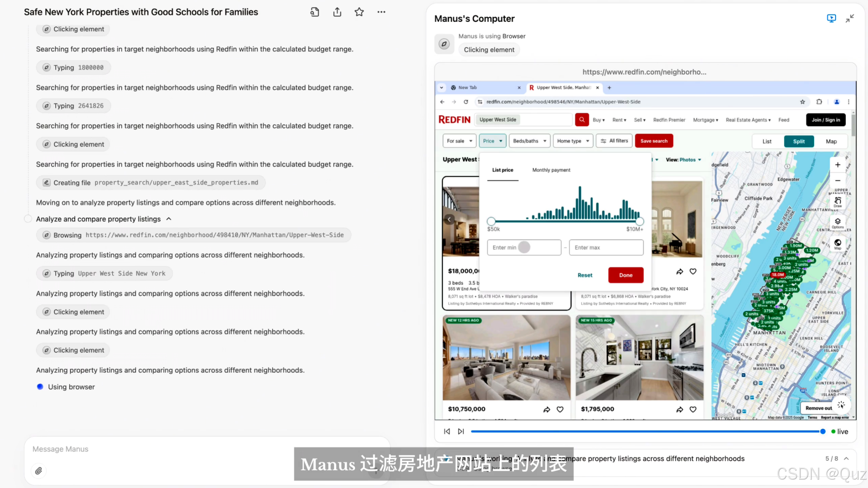
Task: Click the share upload icon in header
Action: click(337, 12)
